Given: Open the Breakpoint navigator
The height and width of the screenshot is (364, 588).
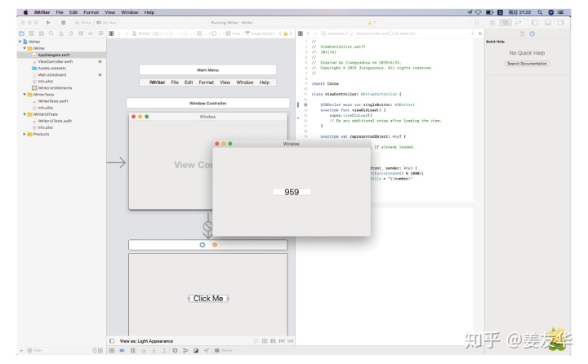Looking at the screenshot, I should pyautogui.click(x=91, y=33).
